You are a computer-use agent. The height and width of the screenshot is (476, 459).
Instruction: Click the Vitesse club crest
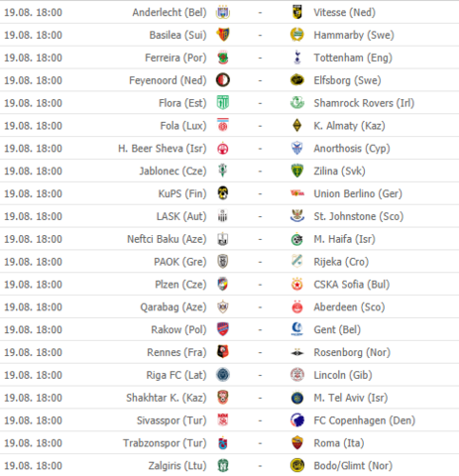tap(297, 12)
